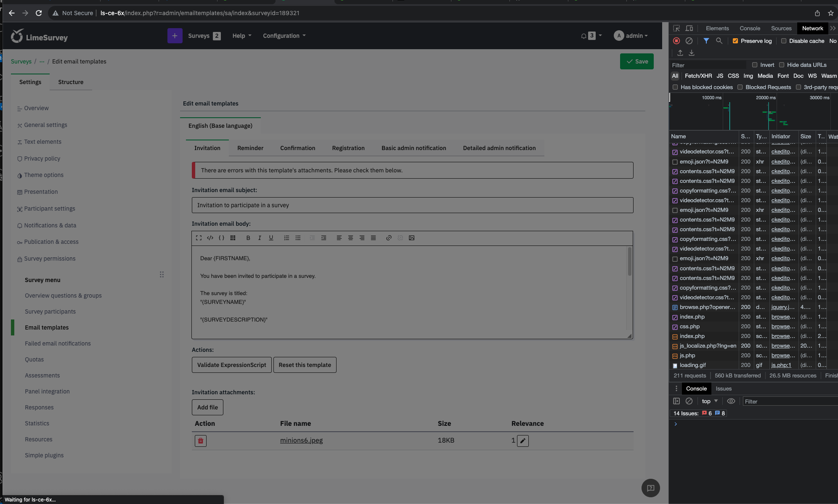Check the Hide data URLs option
Screen dimensions: 838x504
pyautogui.click(x=782, y=65)
